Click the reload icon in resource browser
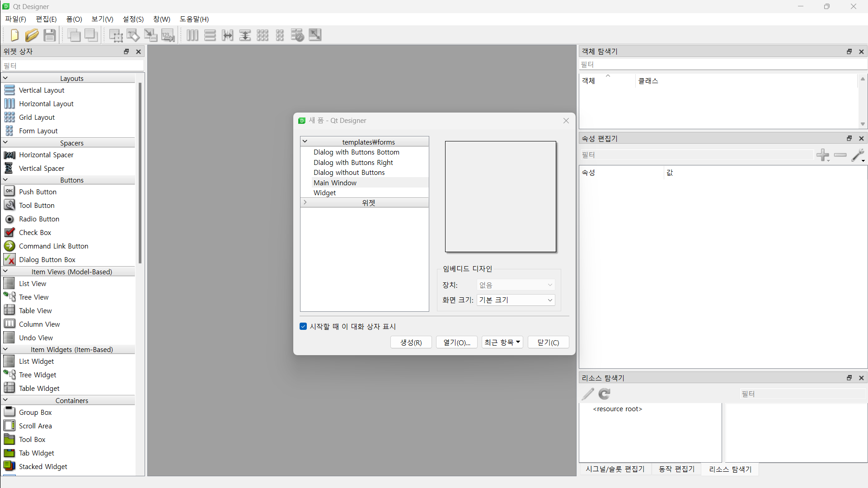 pos(605,394)
